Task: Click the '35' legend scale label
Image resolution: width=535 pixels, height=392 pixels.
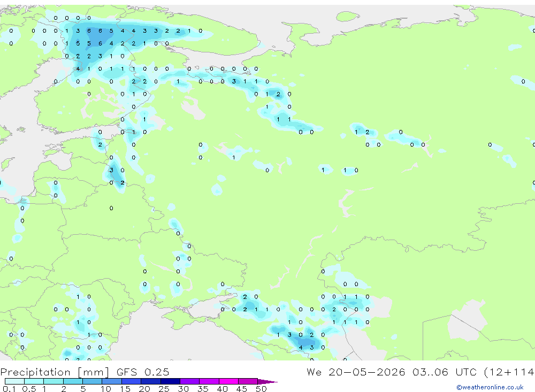Action: pos(203,389)
